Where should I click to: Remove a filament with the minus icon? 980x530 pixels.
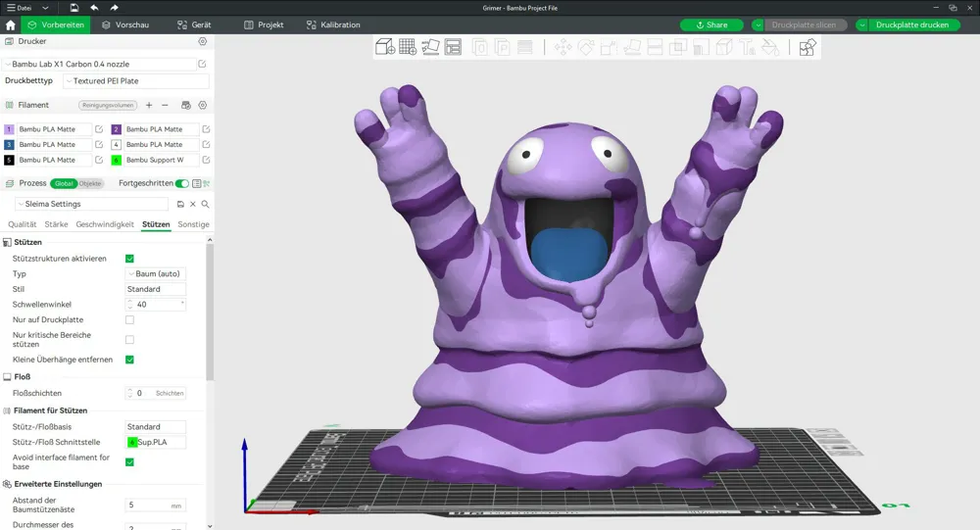coord(165,105)
